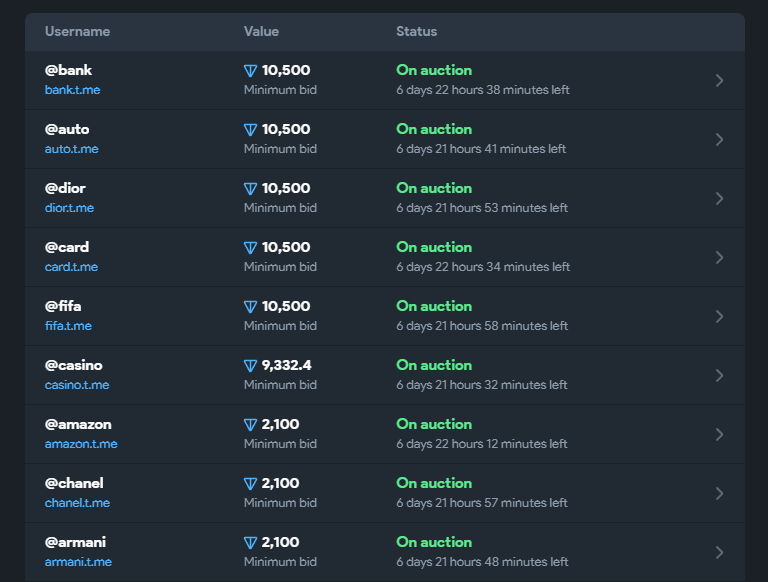Viewport: 768px width, 582px height.
Task: Click the @fifa username
Action: (63, 306)
